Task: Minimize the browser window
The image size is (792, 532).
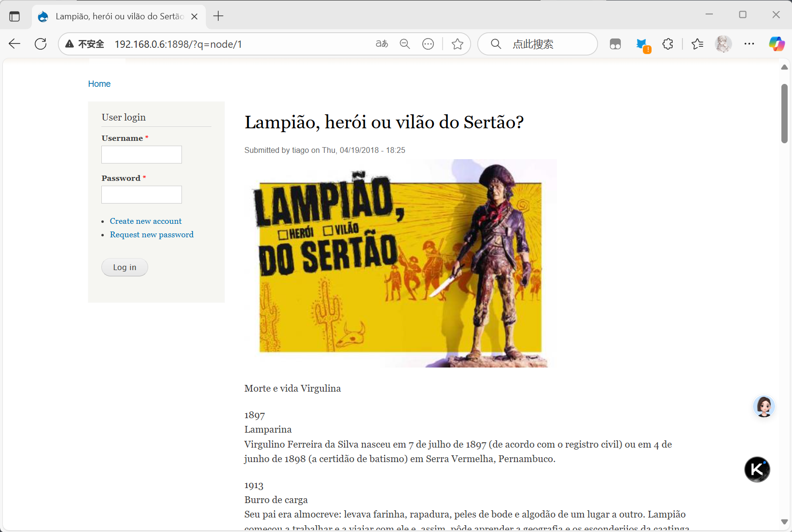Action: coord(709,14)
